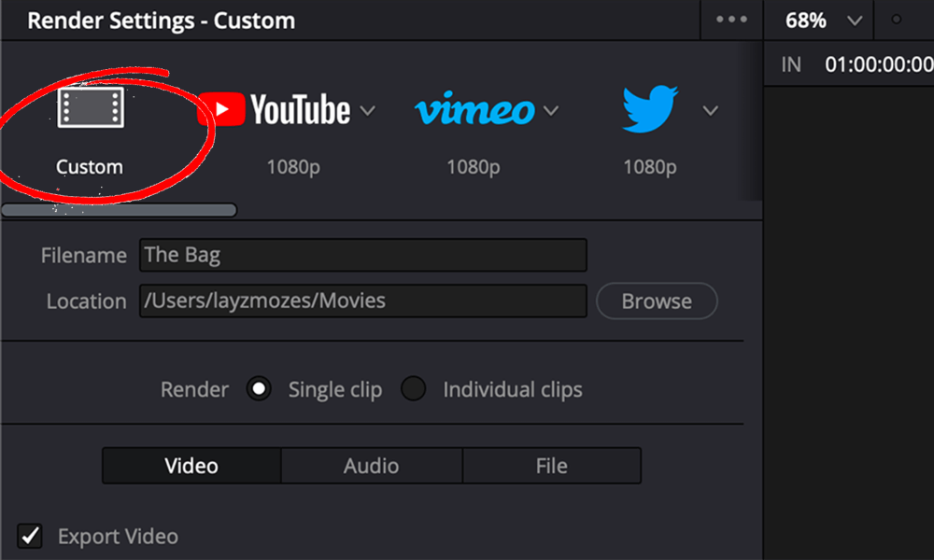934x560 pixels.
Task: Open the YouTube preset dropdown arrow
Action: [x=368, y=109]
